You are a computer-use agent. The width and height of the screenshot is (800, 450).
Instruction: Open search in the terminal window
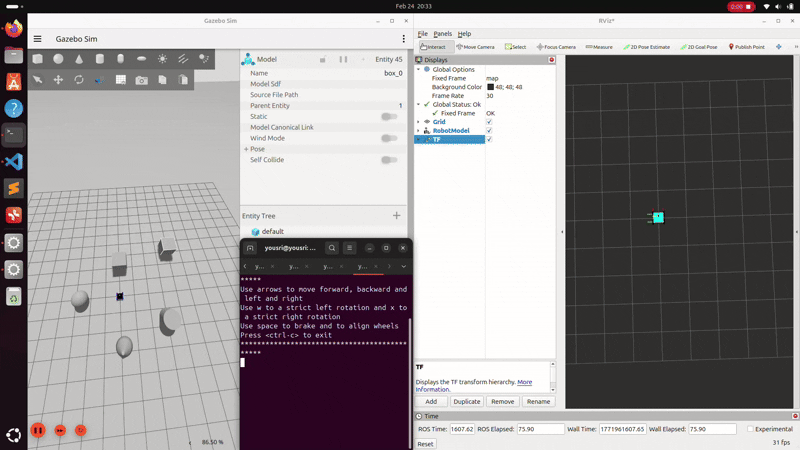[332, 248]
